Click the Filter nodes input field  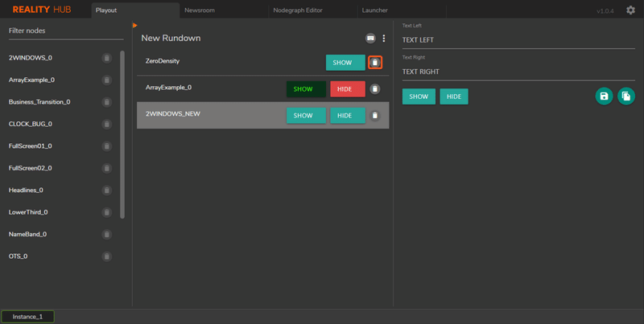pyautogui.click(x=66, y=31)
